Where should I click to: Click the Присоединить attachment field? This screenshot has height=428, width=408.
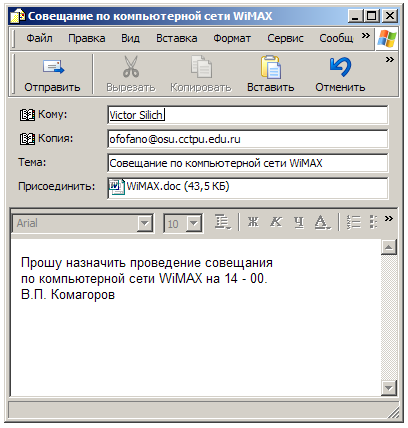click(x=248, y=188)
